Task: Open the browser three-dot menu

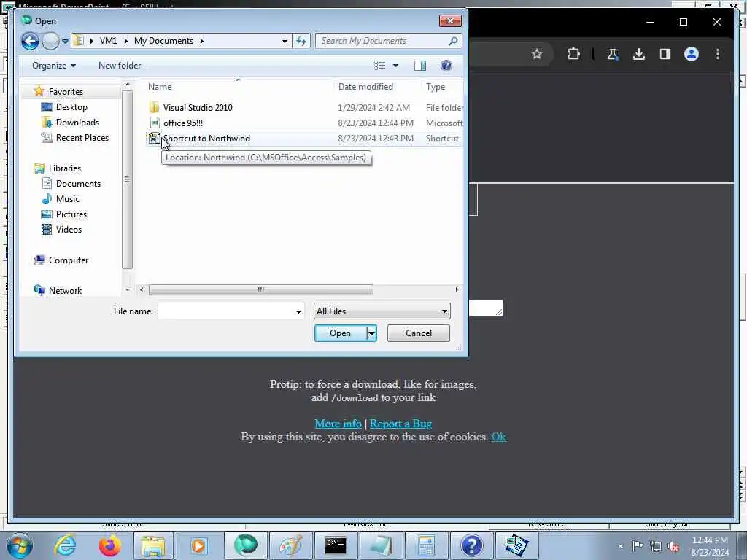Action: tap(718, 54)
